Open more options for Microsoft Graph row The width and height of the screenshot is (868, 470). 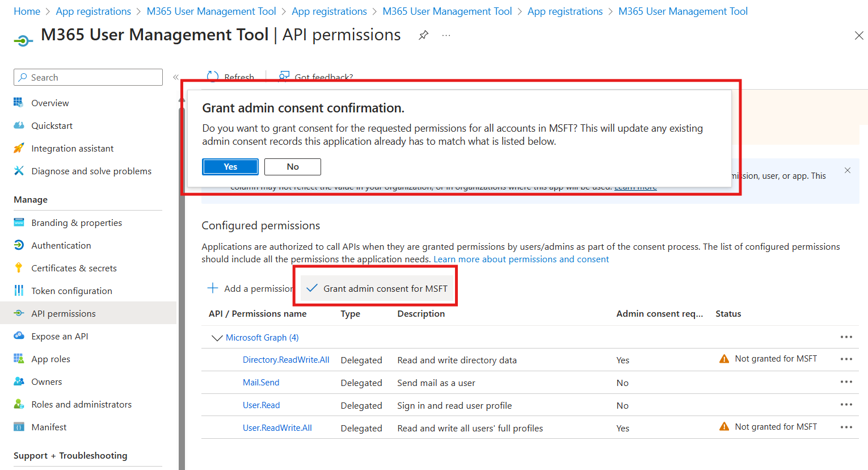[846, 337]
